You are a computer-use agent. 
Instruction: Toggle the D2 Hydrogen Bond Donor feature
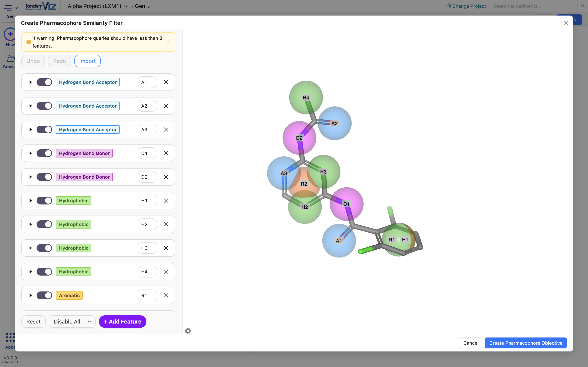(45, 177)
